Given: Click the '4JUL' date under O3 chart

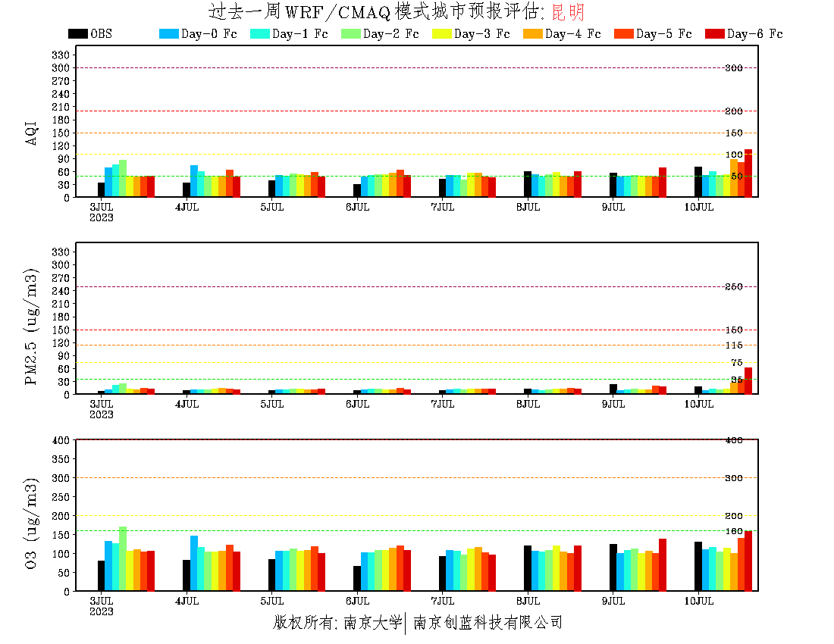Looking at the screenshot, I should pos(187,601).
